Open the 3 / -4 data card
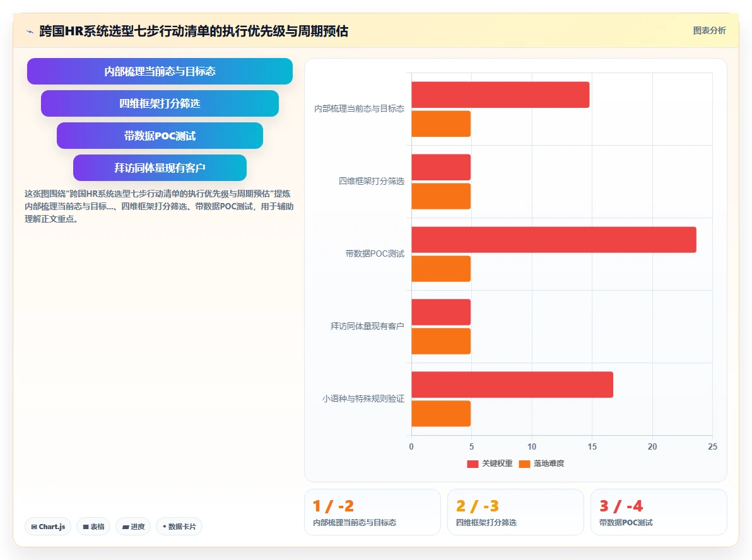Screen dimensions: 752x560 point(659,512)
